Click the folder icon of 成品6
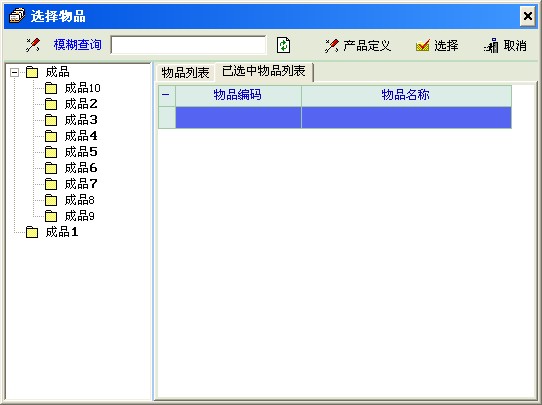The image size is (542, 405). pos(51,168)
